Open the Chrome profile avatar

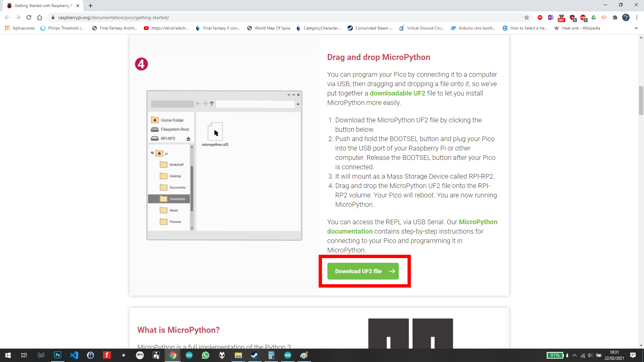626,17
